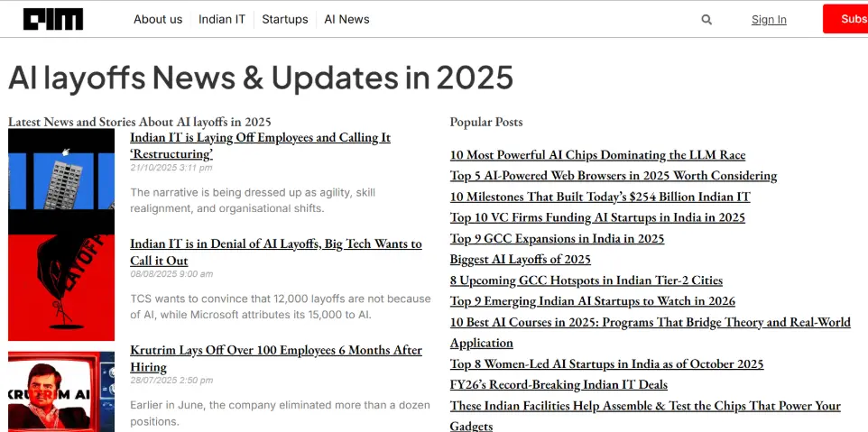This screenshot has width=868, height=432.
Task: Open 'Indian IT is in Denial' headline
Action: pos(275,252)
